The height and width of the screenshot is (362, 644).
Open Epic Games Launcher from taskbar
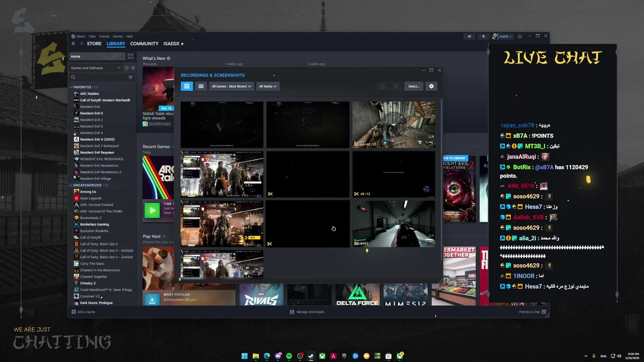pos(344,356)
